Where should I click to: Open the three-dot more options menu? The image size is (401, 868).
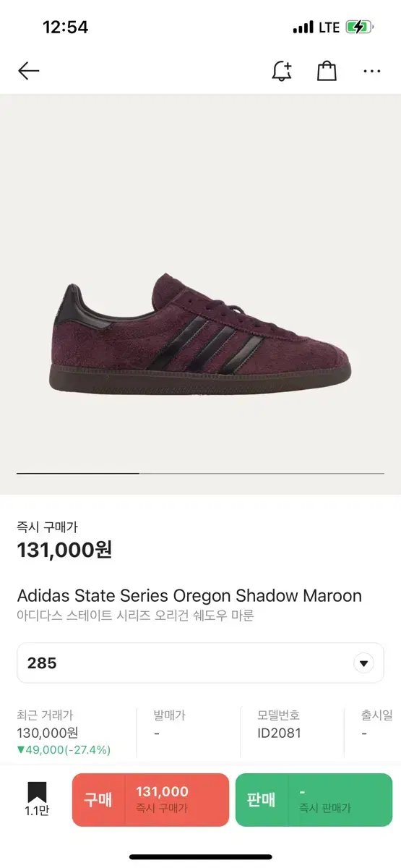coord(372,71)
